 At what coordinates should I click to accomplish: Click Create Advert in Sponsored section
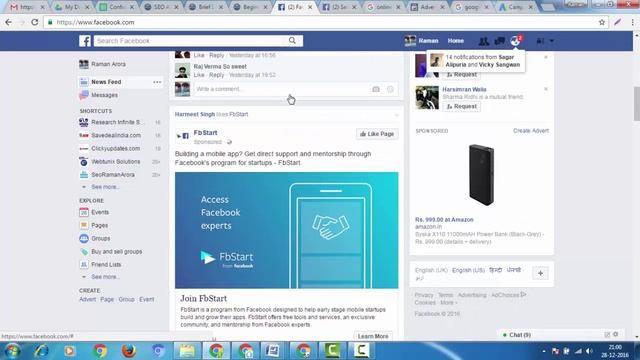coord(531,131)
